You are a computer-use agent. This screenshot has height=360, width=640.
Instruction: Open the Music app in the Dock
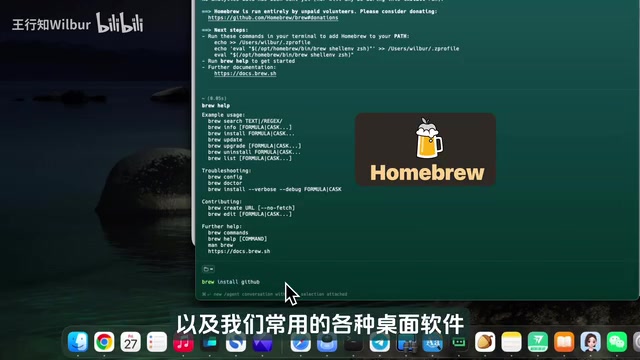[x=183, y=342]
